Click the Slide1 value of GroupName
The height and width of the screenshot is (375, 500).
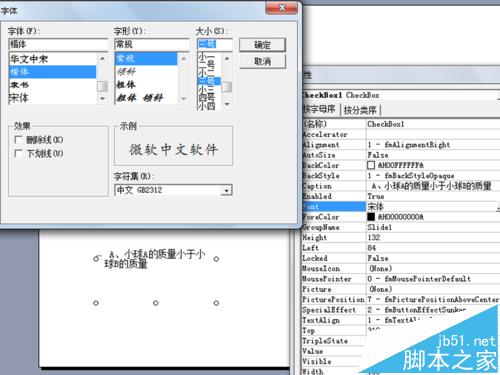point(379,227)
